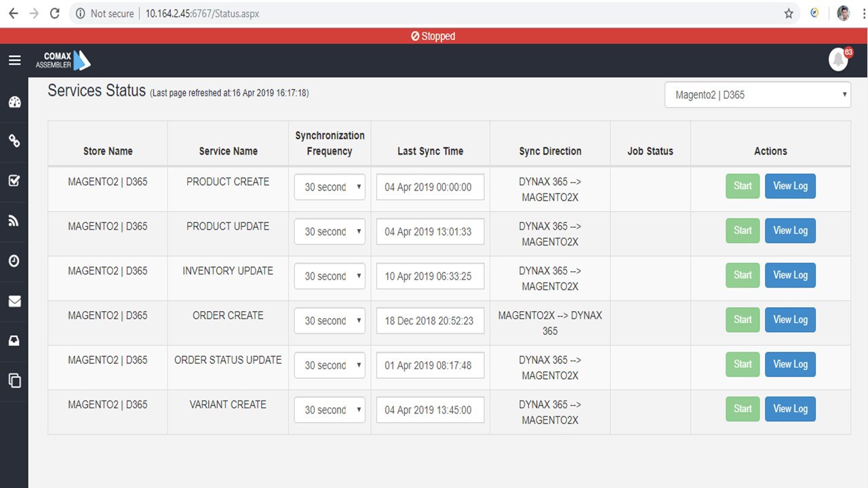Click last sync time 10 Apr 2019 06:33:25
Viewport: 868px width, 488px height.
click(x=431, y=277)
